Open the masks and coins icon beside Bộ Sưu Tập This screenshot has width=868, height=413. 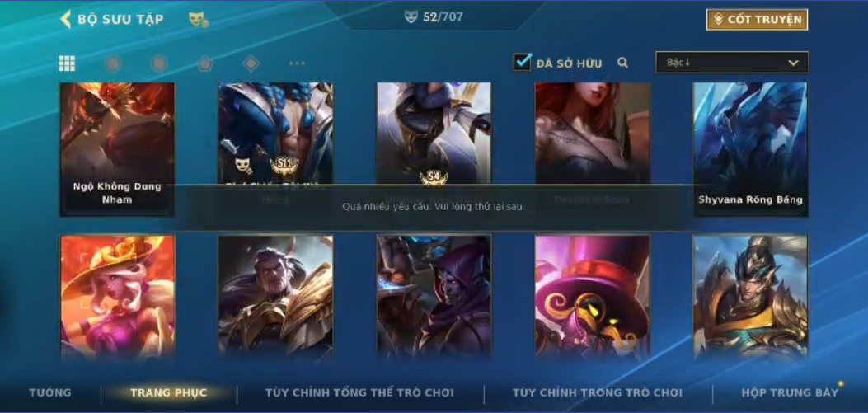pos(198,20)
